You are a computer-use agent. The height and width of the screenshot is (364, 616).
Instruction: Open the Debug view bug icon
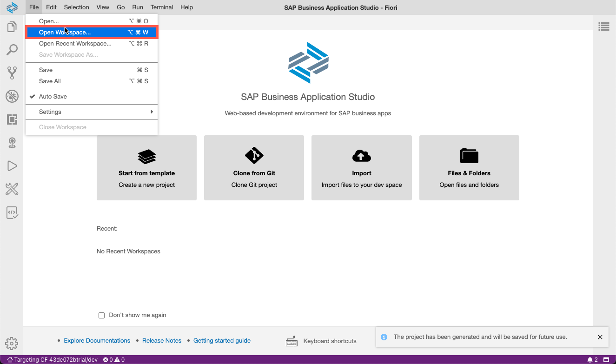point(12,96)
